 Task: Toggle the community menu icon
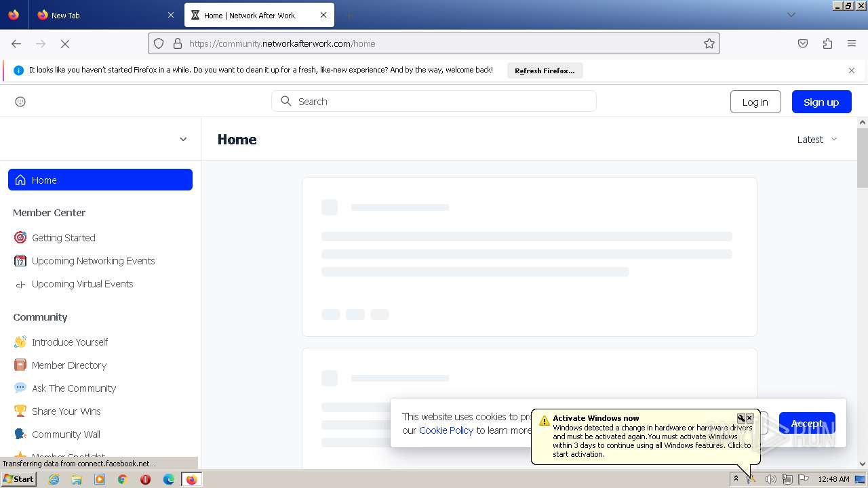coord(20,102)
